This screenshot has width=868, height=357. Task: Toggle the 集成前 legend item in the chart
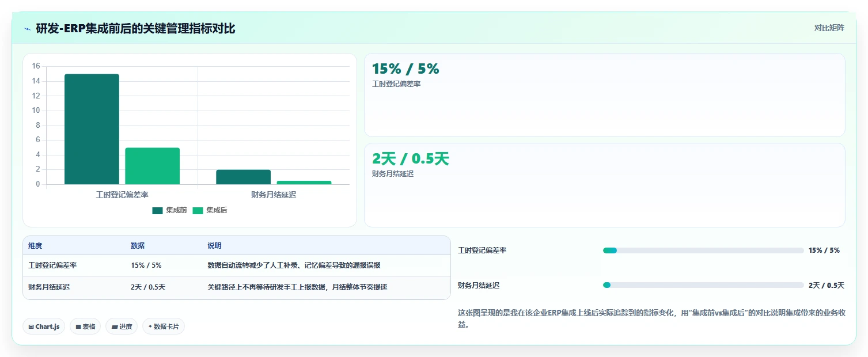coord(169,210)
